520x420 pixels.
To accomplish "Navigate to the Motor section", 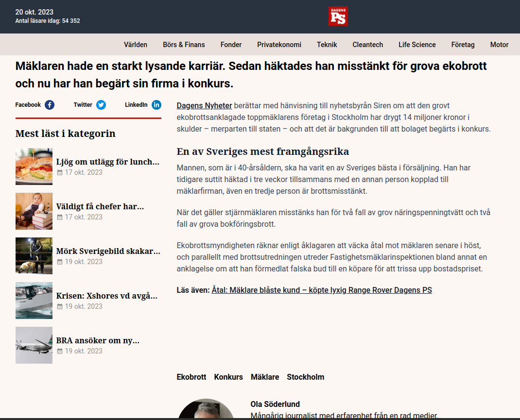I will 499,45.
